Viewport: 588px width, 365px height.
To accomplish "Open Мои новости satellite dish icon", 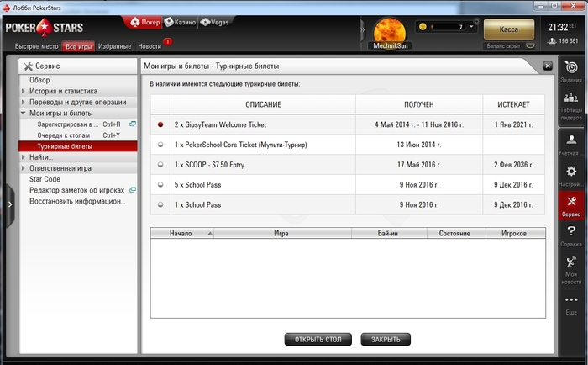I will [x=571, y=261].
